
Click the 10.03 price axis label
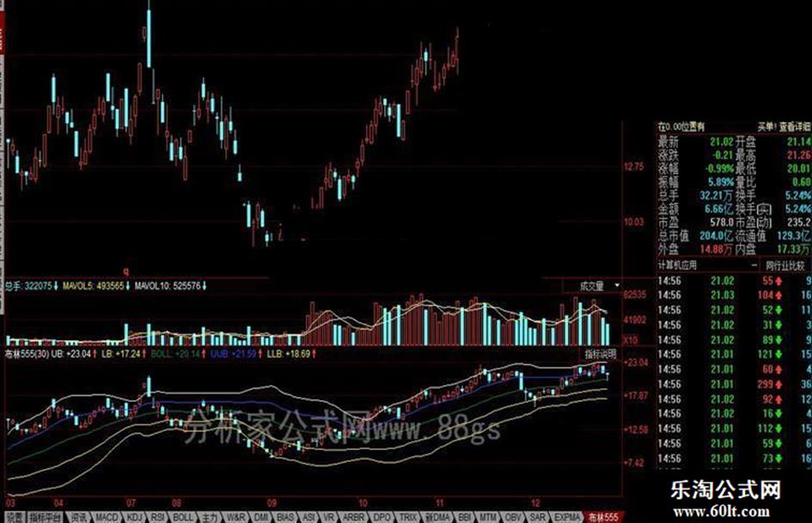pyautogui.click(x=634, y=222)
